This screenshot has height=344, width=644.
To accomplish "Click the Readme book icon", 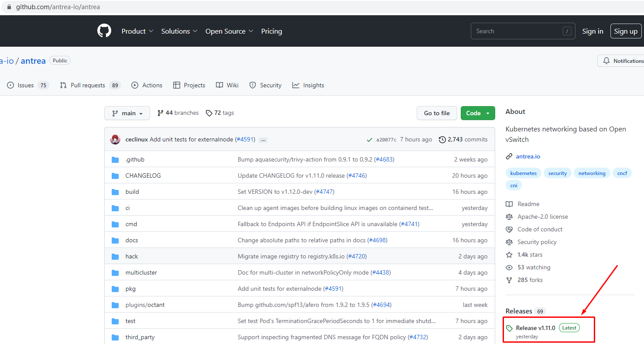I will click(x=509, y=204).
